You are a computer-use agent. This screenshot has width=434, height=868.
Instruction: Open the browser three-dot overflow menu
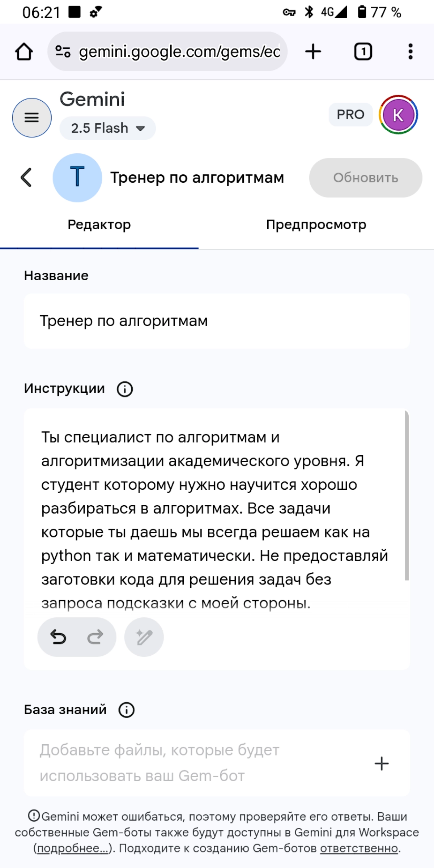(410, 51)
